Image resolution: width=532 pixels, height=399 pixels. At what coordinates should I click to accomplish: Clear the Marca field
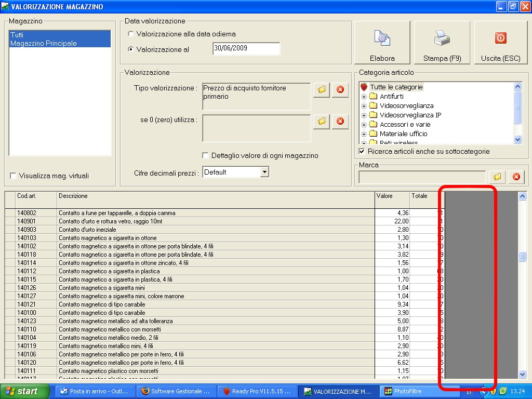click(516, 177)
